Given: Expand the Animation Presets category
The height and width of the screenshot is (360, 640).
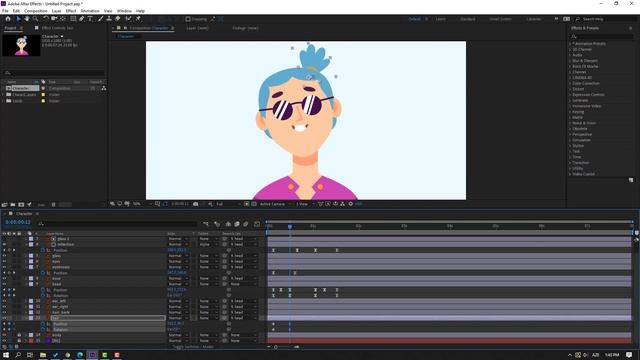Looking at the screenshot, I should click(x=570, y=44).
